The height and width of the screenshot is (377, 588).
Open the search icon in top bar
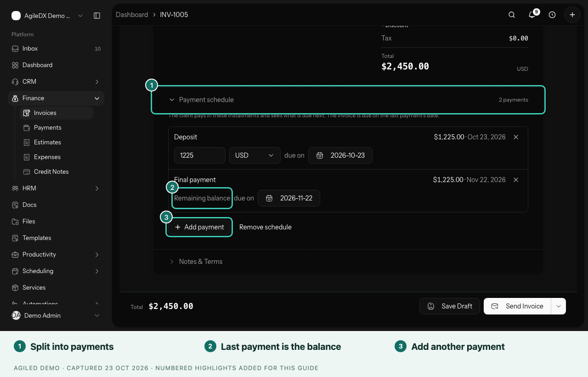coord(512,15)
